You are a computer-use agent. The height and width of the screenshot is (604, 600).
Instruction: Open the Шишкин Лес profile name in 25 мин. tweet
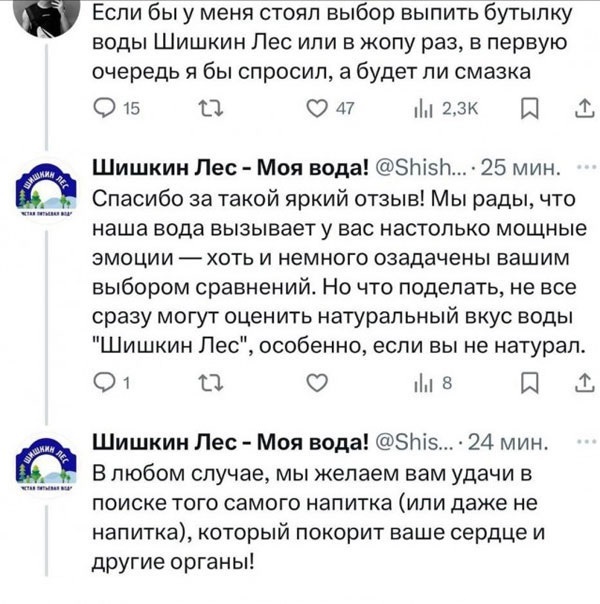point(232,166)
